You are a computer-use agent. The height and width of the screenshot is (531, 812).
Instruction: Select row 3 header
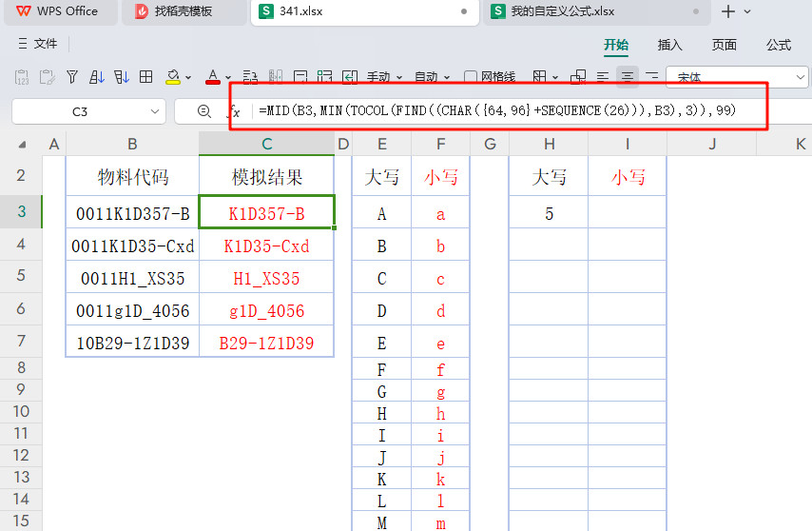[21, 211]
